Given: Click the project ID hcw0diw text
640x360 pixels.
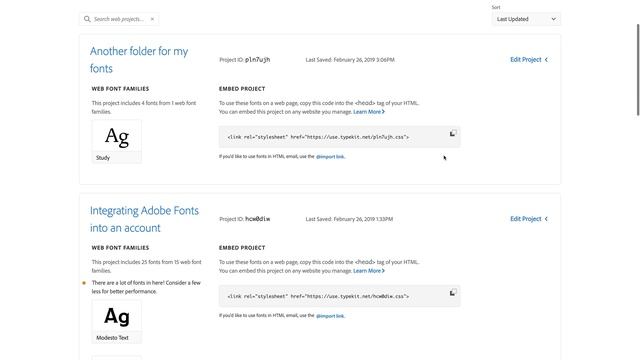Looking at the screenshot, I should tap(258, 219).
